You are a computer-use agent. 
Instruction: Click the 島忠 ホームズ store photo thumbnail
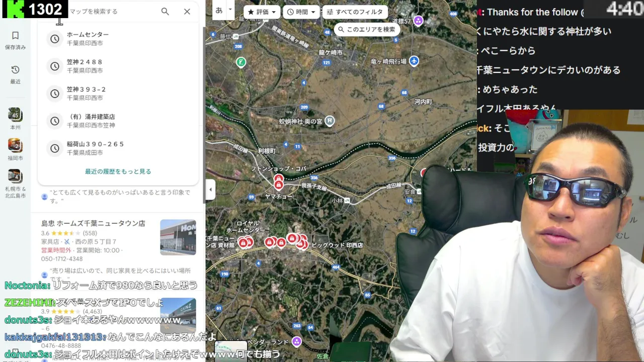(178, 237)
